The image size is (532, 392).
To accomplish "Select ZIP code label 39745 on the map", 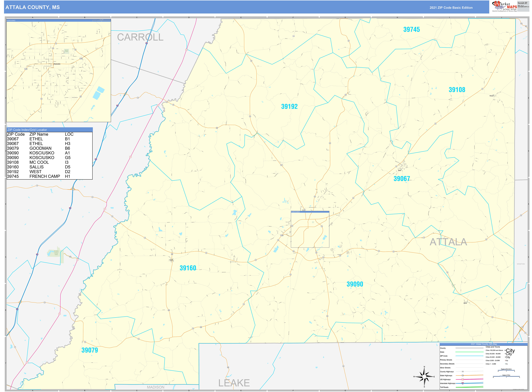I will click(412, 30).
